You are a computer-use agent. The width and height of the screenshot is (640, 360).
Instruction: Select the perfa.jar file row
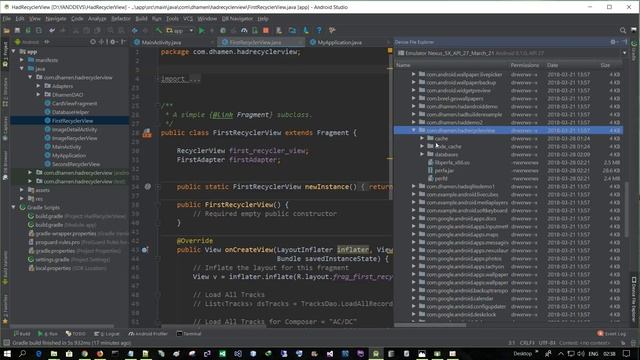pos(508,170)
